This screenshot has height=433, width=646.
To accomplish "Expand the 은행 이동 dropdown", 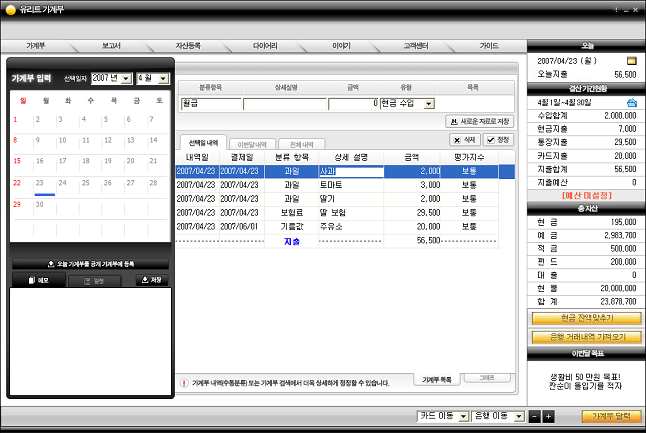I will click(x=519, y=417).
